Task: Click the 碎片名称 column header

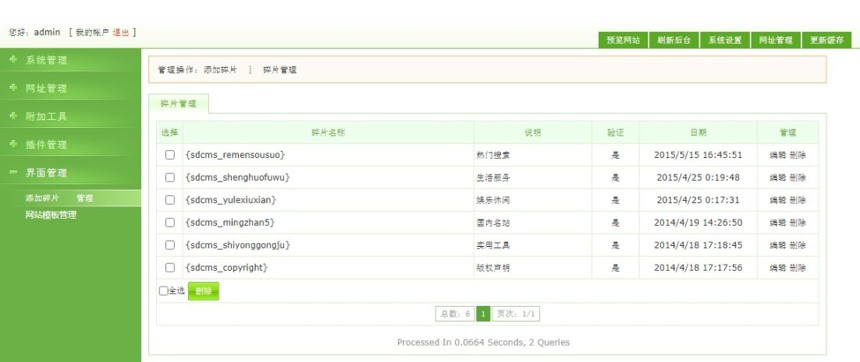Action: (x=328, y=133)
